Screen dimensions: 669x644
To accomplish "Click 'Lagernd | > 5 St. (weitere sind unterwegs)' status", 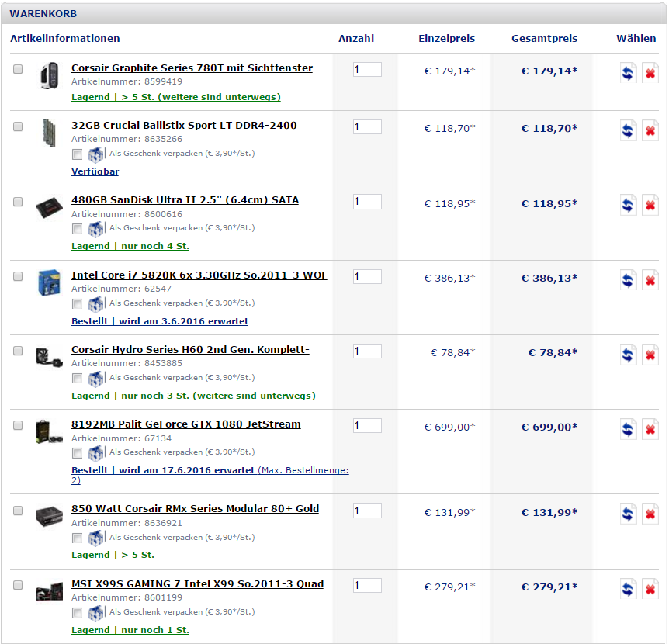I will tap(175, 97).
